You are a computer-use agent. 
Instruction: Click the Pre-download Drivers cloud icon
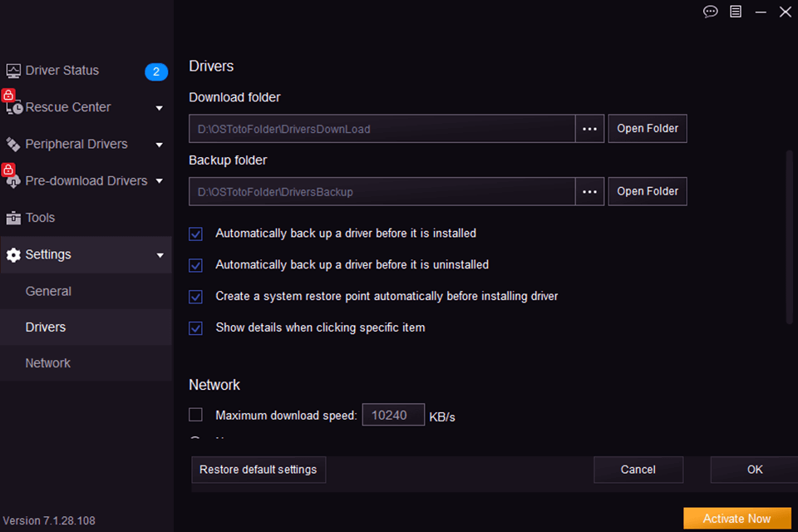tap(13, 181)
